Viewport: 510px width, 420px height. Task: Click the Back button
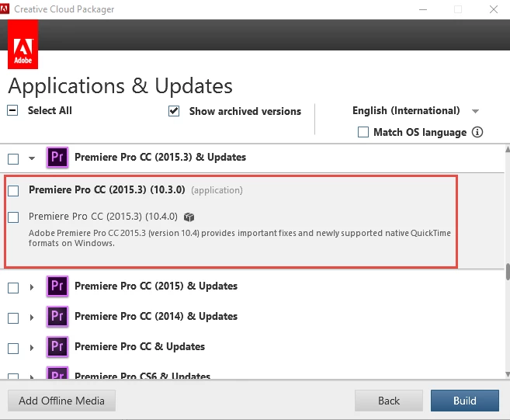point(389,401)
